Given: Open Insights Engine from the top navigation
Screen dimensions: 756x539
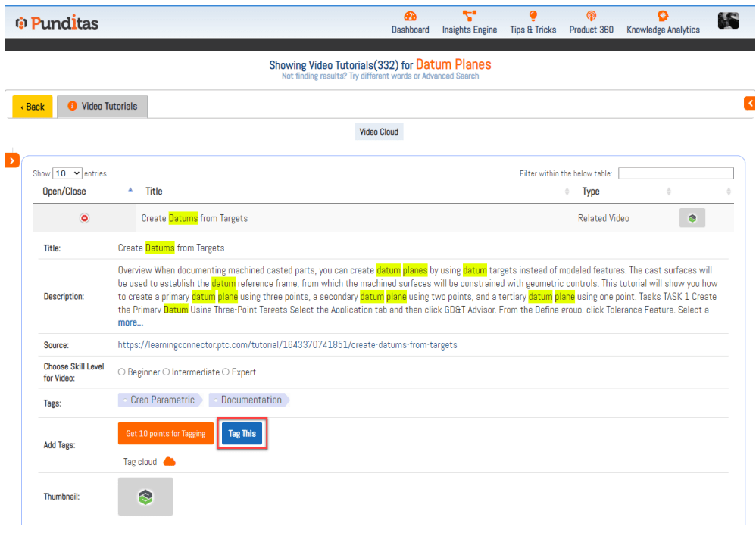Looking at the screenshot, I should (x=470, y=17).
